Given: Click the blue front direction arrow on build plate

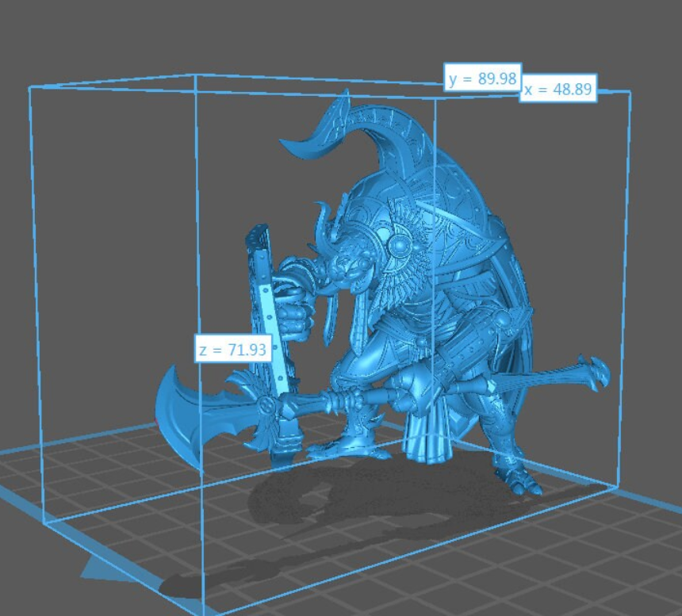Looking at the screenshot, I should [102, 569].
